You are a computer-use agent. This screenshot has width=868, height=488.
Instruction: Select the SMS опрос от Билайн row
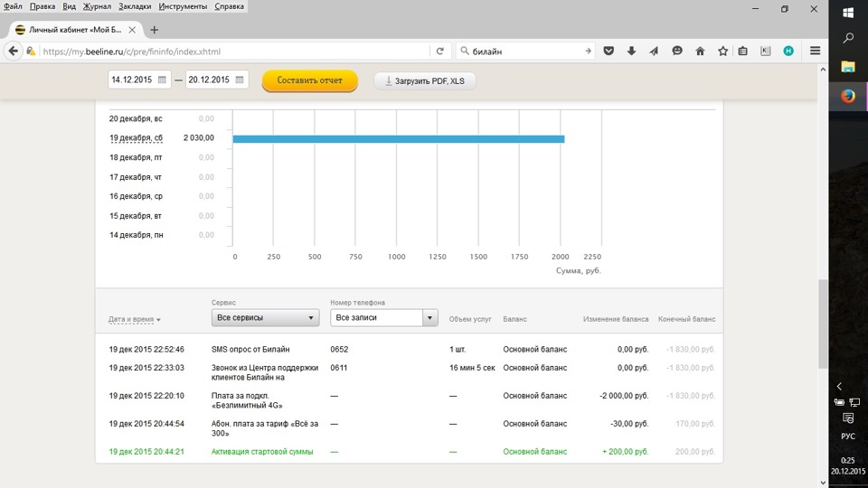coord(412,349)
